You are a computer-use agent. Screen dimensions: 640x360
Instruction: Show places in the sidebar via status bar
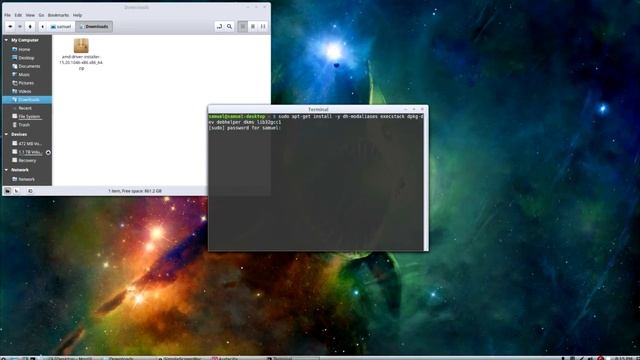7,191
